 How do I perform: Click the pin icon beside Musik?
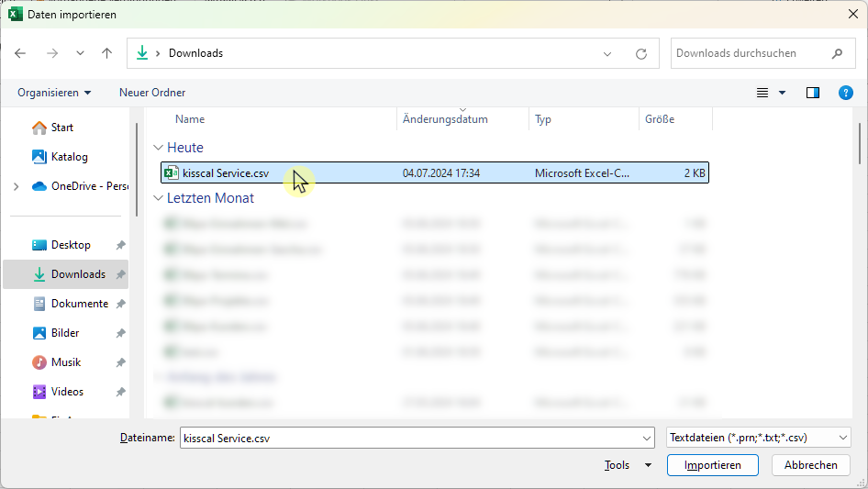[121, 362]
